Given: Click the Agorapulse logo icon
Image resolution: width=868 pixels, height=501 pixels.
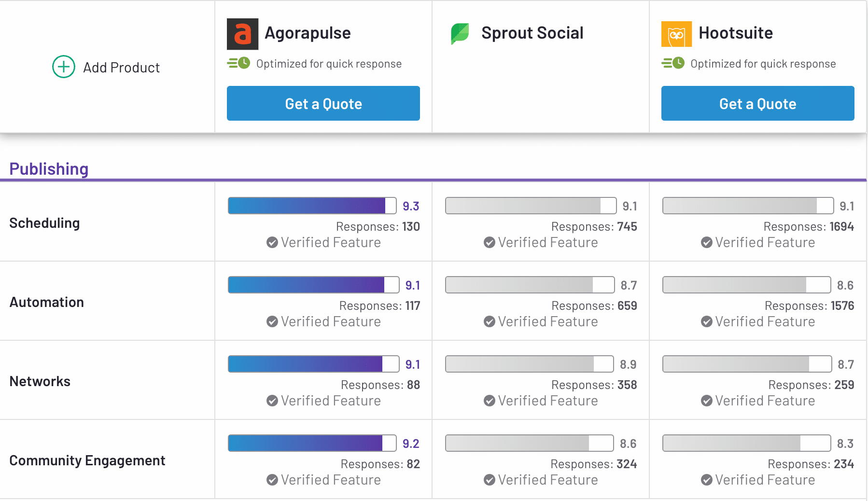Looking at the screenshot, I should (x=242, y=34).
